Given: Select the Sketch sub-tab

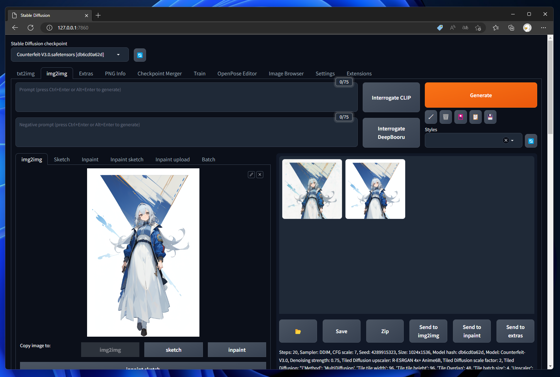Looking at the screenshot, I should (62, 160).
